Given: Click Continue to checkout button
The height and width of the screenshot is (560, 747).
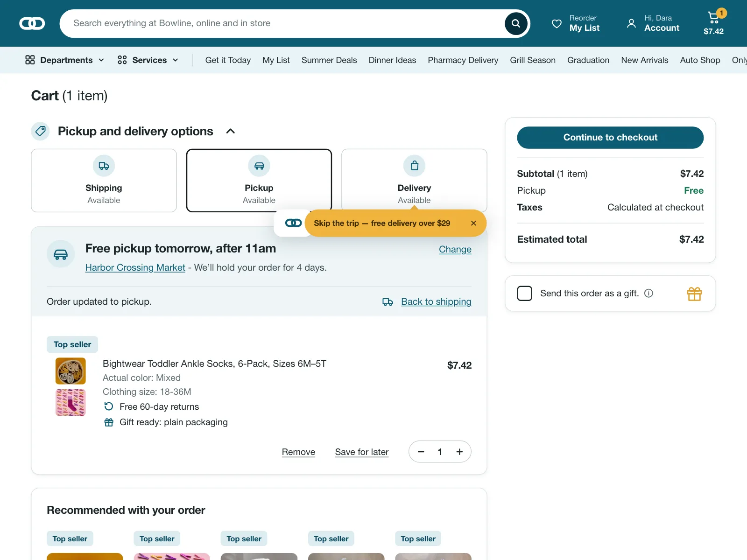Looking at the screenshot, I should tap(610, 138).
